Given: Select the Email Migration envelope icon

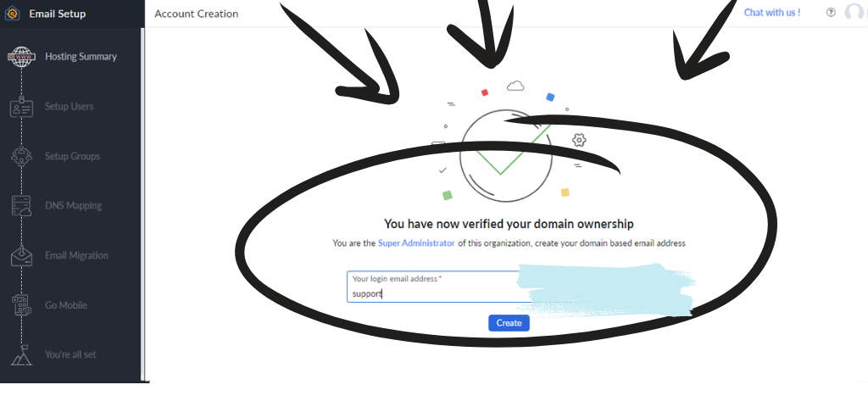Looking at the screenshot, I should click(x=21, y=255).
